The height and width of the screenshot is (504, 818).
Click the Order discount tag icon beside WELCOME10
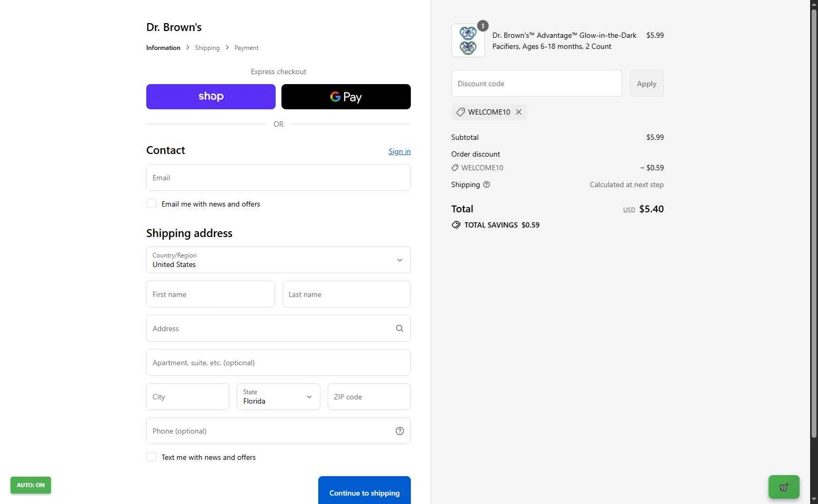(x=455, y=168)
